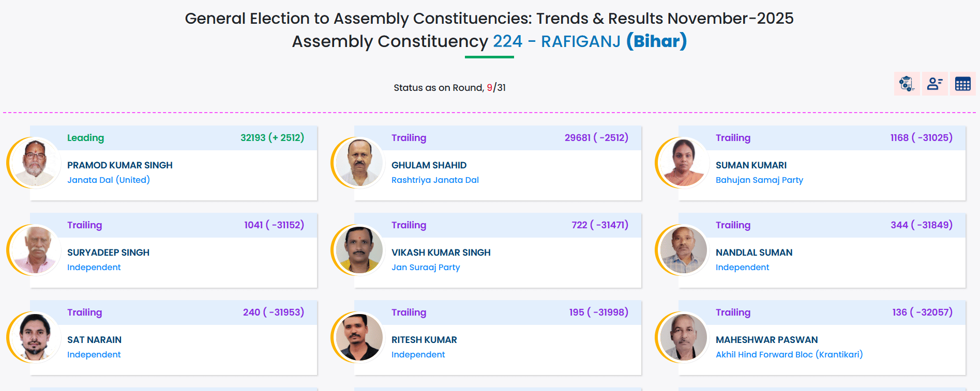Click the Leading status of Pramod Kumar Singh
This screenshot has height=391, width=980.
85,138
